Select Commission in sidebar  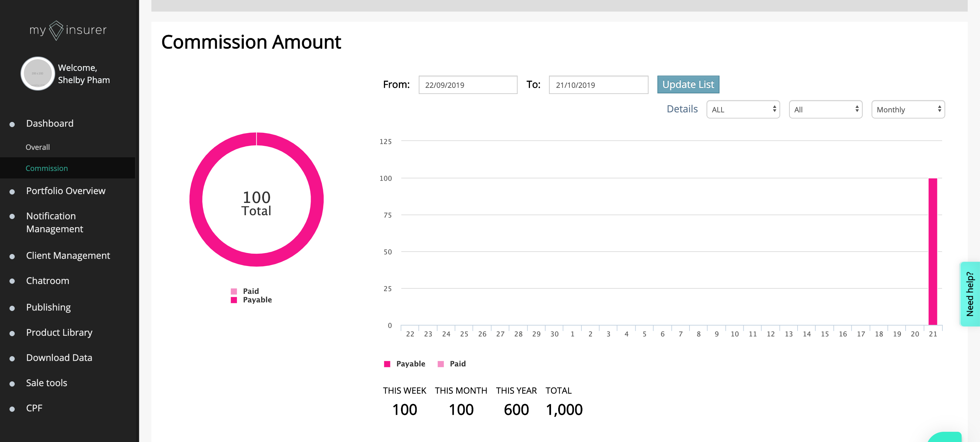[46, 168]
